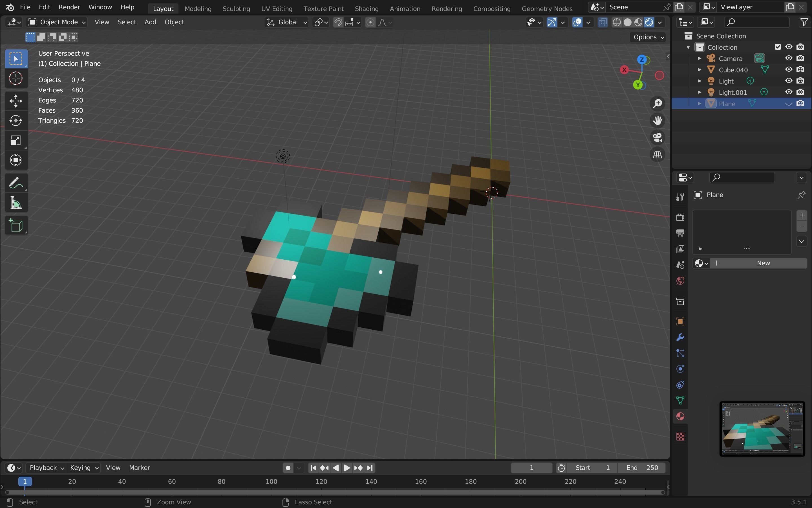Hide the Camera object in viewport

(x=789, y=58)
